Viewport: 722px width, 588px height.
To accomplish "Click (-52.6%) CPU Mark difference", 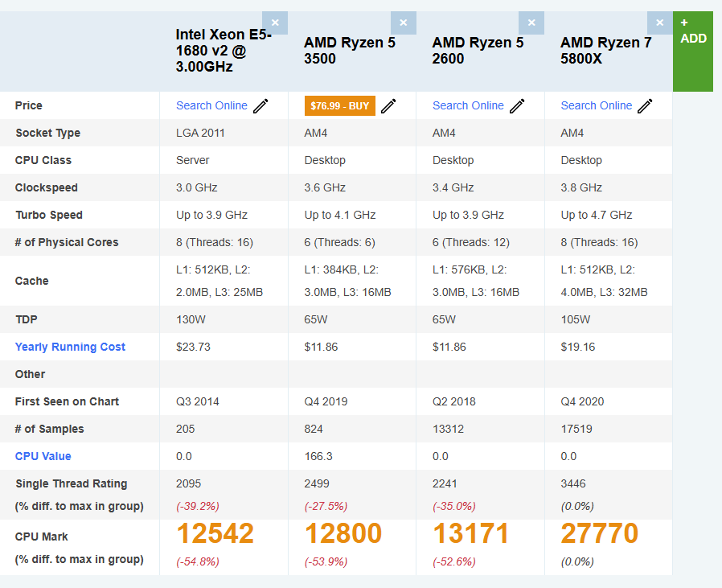I will coord(454,562).
